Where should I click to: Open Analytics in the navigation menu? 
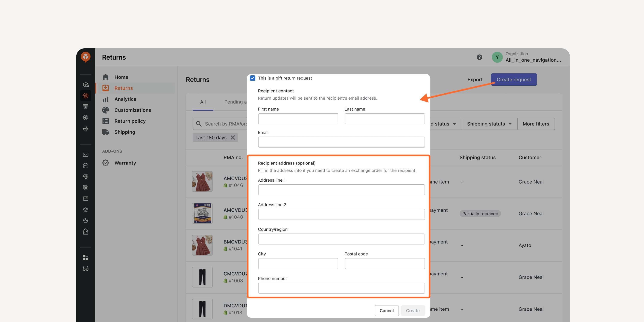click(x=125, y=99)
